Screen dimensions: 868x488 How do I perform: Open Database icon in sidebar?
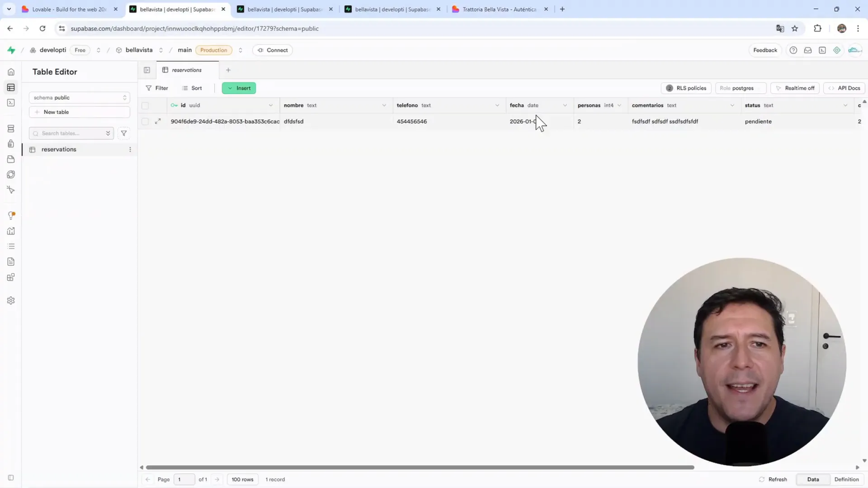pyautogui.click(x=11, y=129)
